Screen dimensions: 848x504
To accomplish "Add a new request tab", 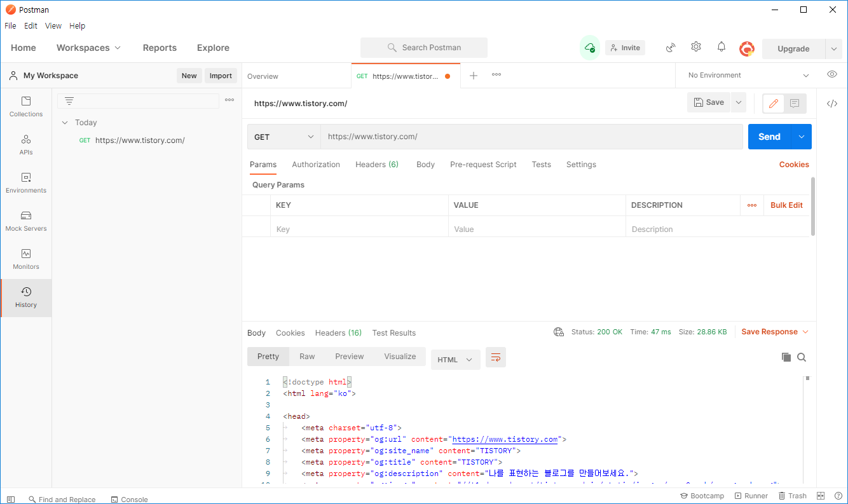I will click(474, 76).
